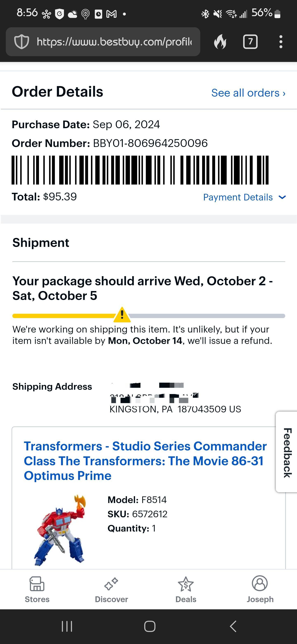Tap the Android back navigation button
This screenshot has width=297, height=644.
point(233,626)
